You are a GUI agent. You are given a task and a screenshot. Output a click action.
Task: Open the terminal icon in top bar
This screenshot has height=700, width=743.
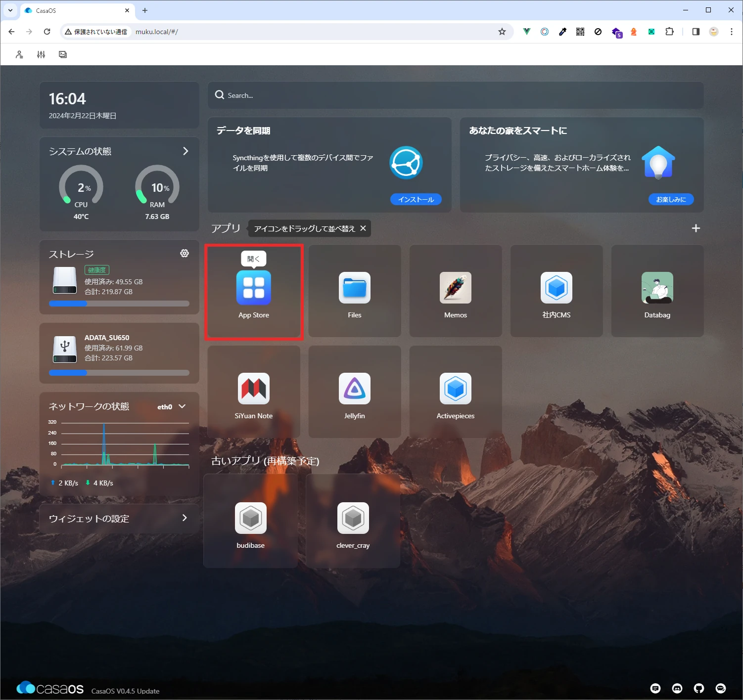63,54
